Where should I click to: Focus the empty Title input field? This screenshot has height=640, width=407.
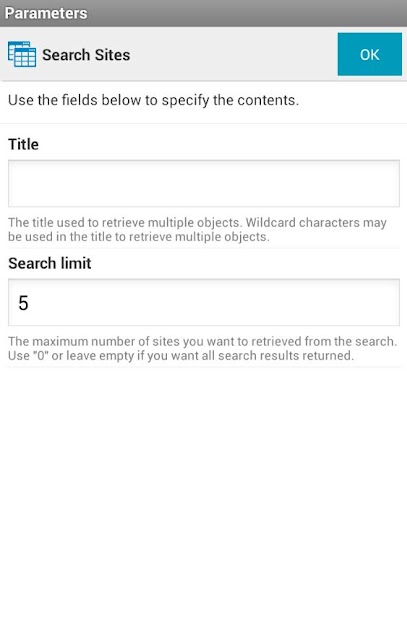click(x=204, y=183)
